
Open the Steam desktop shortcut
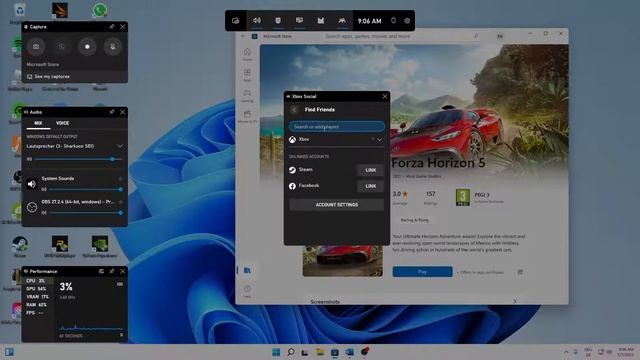coord(20,247)
